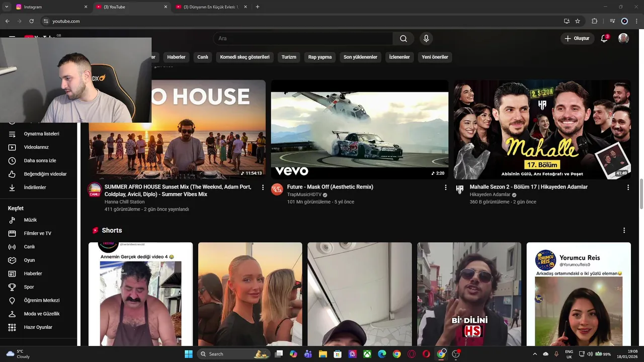The width and height of the screenshot is (644, 362).
Task: Open Spor sidebar item
Action: click(x=38, y=287)
